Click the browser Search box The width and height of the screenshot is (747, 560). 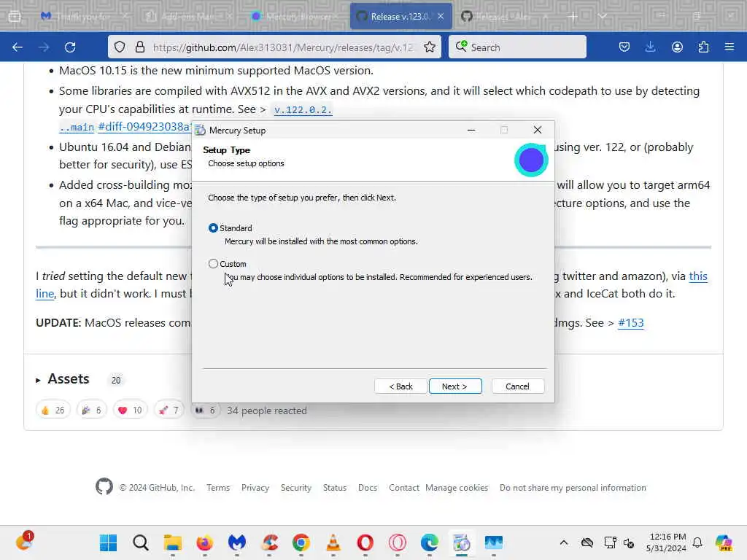pos(517,47)
